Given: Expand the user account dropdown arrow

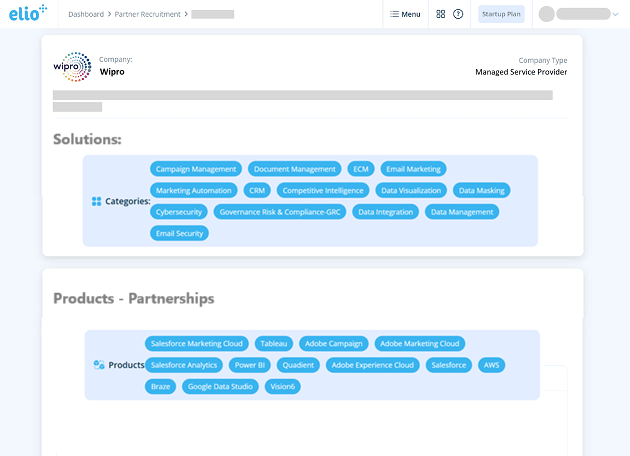Looking at the screenshot, I should click(x=615, y=14).
